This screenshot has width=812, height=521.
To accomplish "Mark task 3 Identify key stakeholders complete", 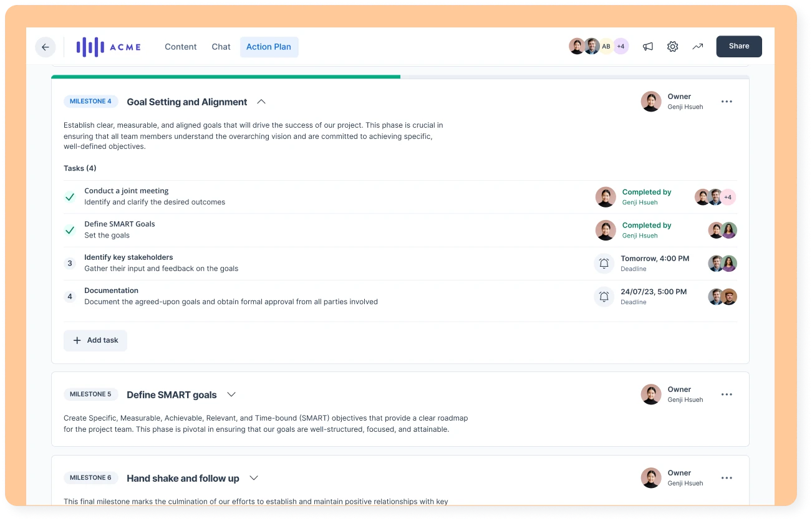I will point(70,263).
